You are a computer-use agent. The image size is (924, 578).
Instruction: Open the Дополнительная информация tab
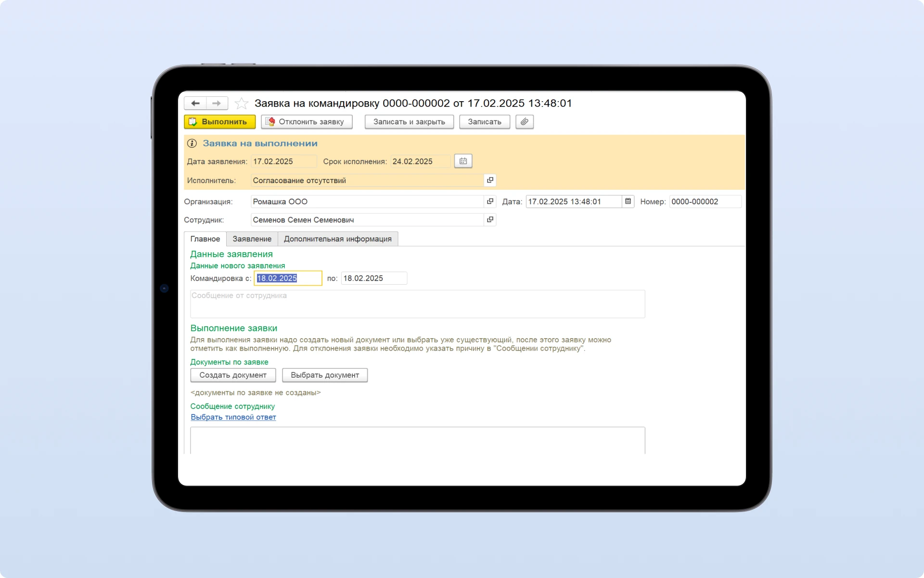[337, 239]
